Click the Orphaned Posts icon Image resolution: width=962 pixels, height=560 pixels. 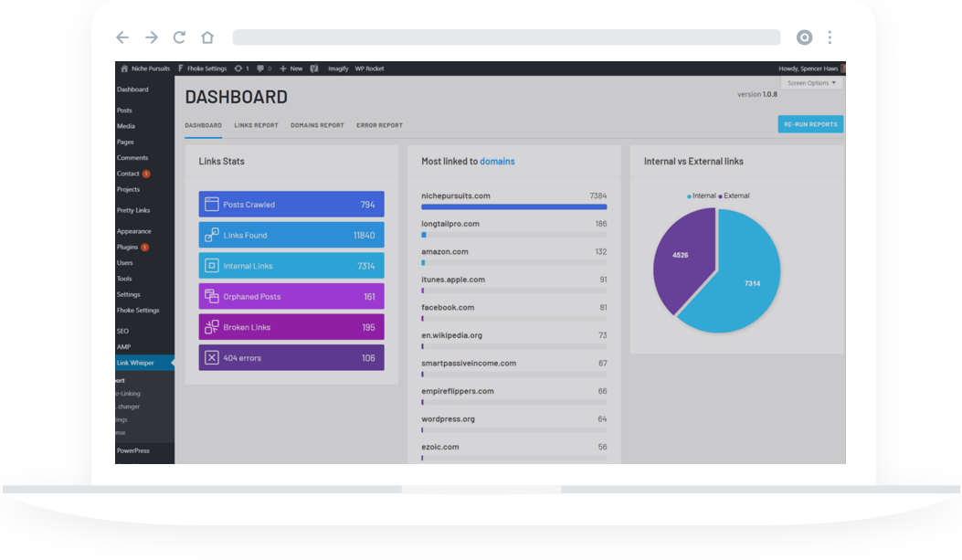[212, 297]
